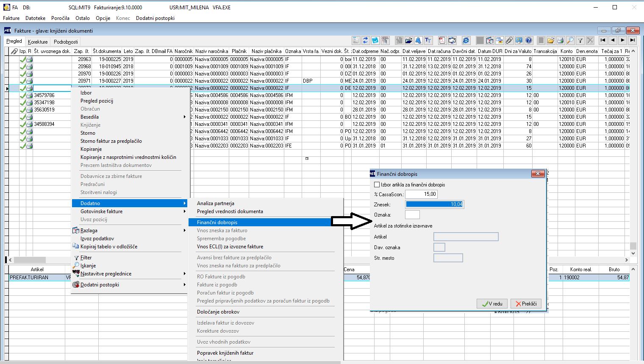This screenshot has height=364, width=644.
Task: Click the horizontal scrollbar thumb under the grid
Action: pos(30,260)
